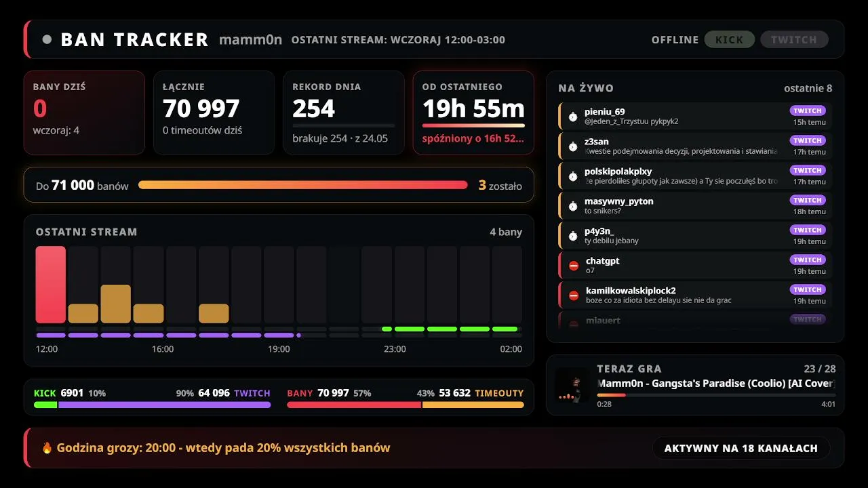This screenshot has width=868, height=488.
Task: Click the purple Twitch segment above 12:00
Action: click(x=51, y=335)
